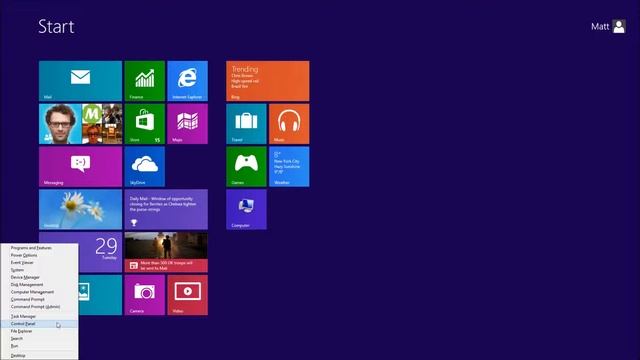Launch the Internet Explorer tile

click(187, 81)
